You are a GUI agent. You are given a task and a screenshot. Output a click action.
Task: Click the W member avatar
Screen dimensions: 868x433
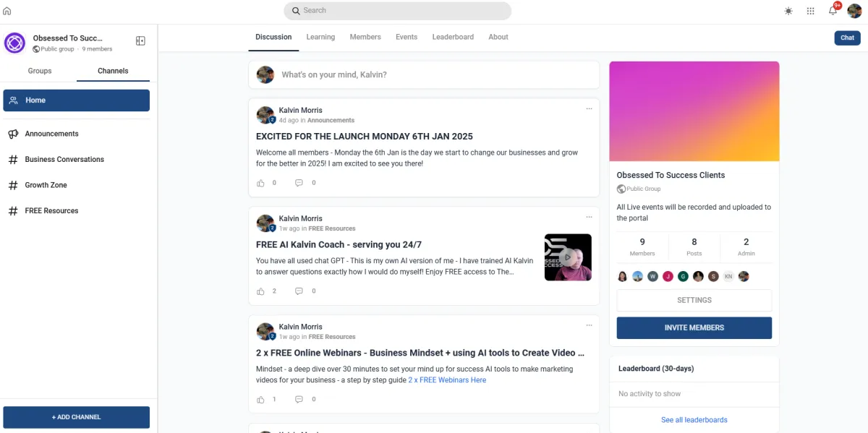pos(652,276)
